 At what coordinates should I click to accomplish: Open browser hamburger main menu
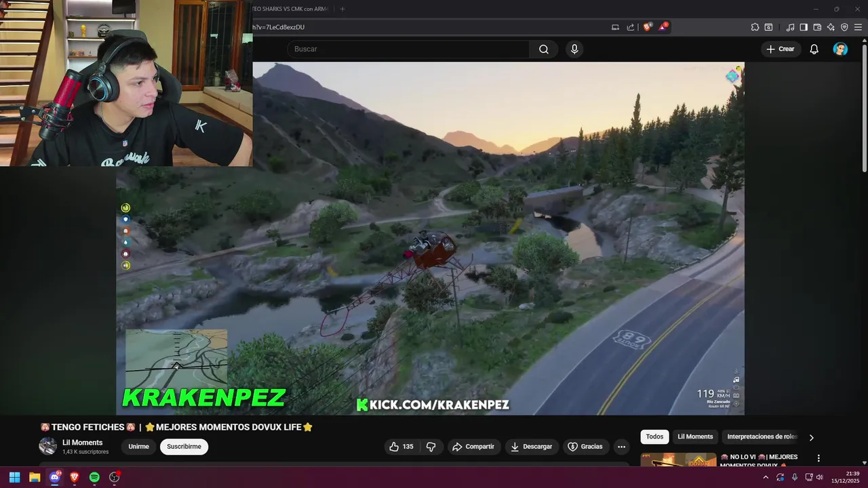tap(858, 27)
